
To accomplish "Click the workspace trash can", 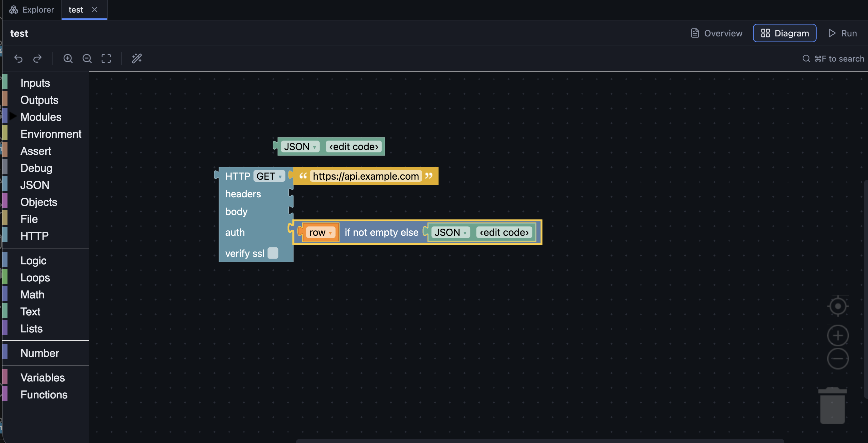I will click(833, 406).
